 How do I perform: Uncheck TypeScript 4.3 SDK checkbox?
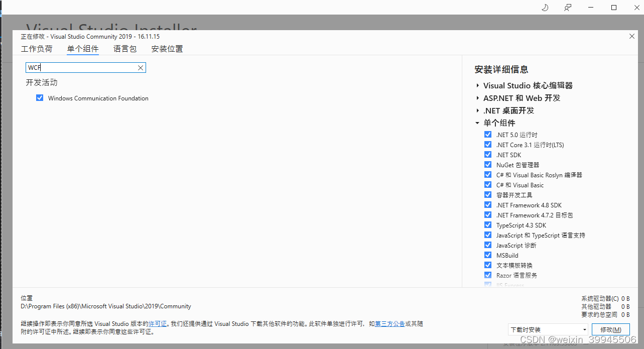[x=488, y=225]
